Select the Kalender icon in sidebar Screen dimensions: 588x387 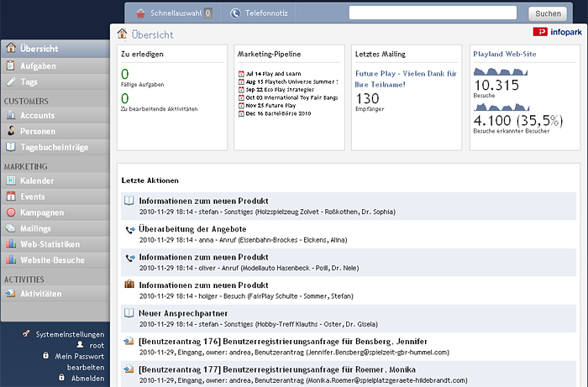click(x=11, y=180)
